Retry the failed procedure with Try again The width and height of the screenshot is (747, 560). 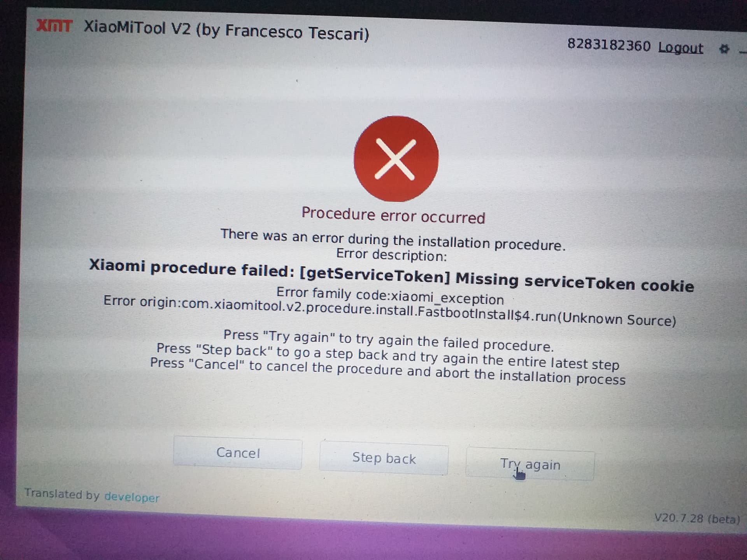[x=530, y=464]
